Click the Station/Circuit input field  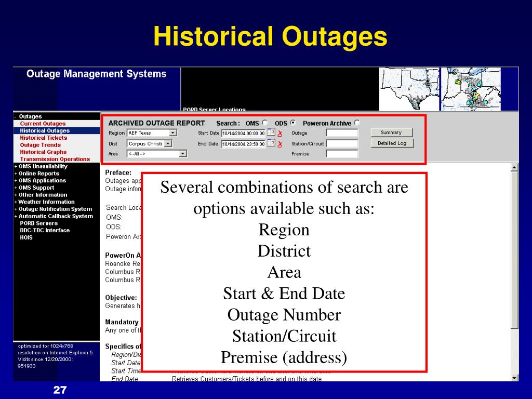(x=342, y=144)
